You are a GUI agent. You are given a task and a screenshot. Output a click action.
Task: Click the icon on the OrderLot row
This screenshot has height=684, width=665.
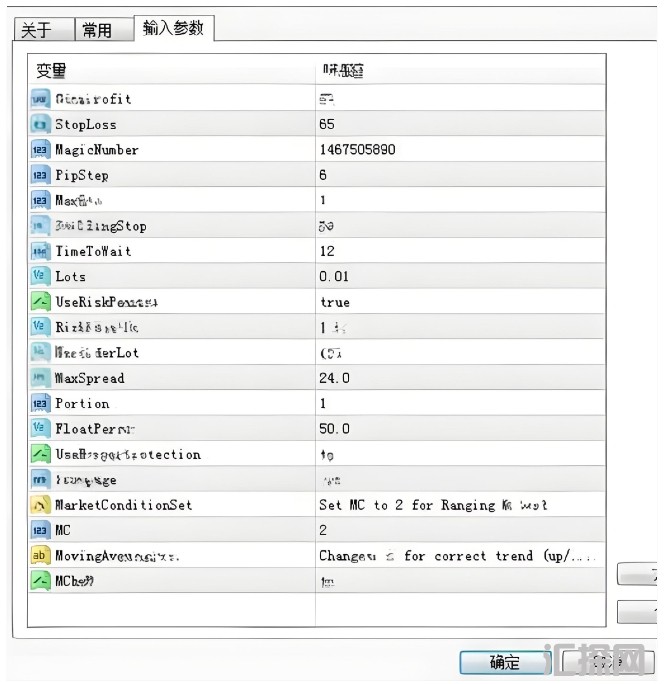40,352
